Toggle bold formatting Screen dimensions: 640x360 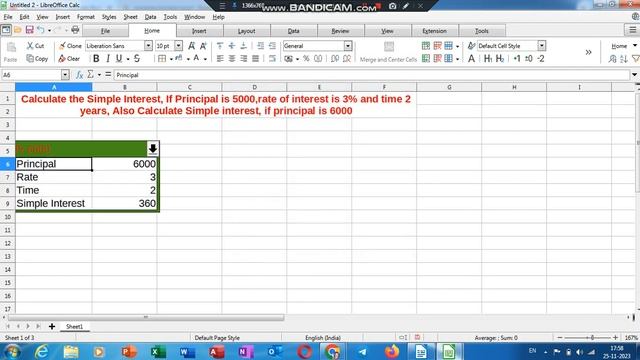[x=96, y=59]
